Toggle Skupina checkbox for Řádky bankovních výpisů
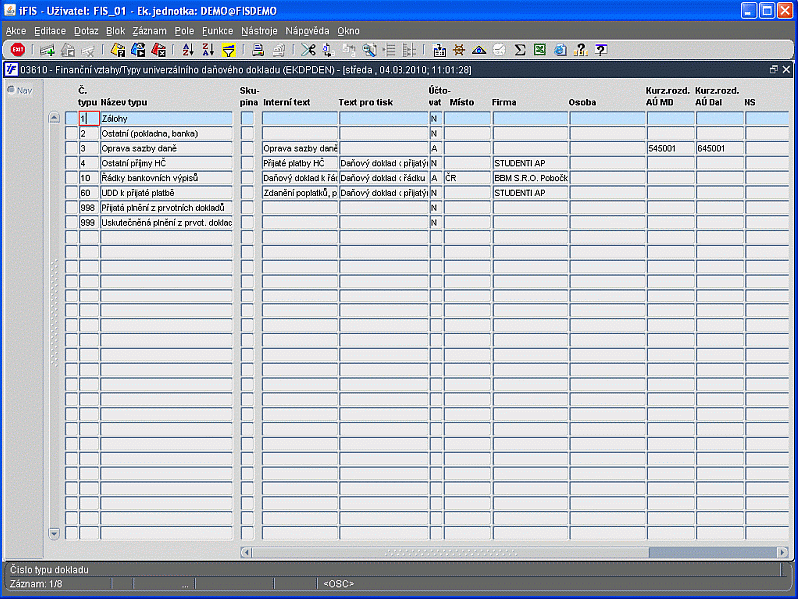 click(247, 178)
